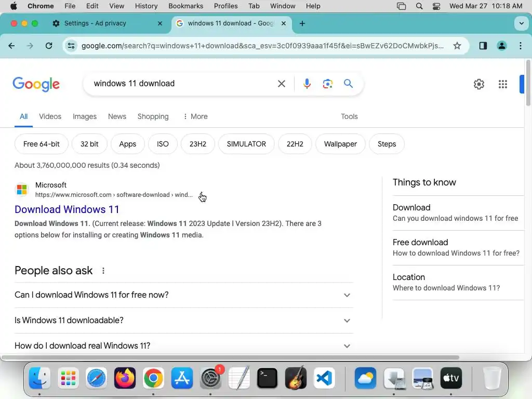Click the vertical page scrollbar
Screen dimensions: 532x399
click(x=528, y=83)
